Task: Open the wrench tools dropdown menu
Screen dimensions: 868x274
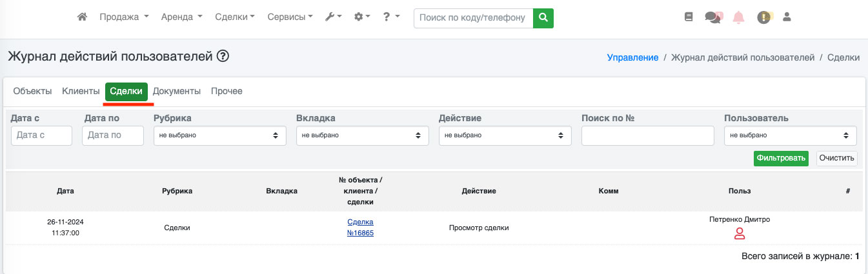Action: coord(333,17)
